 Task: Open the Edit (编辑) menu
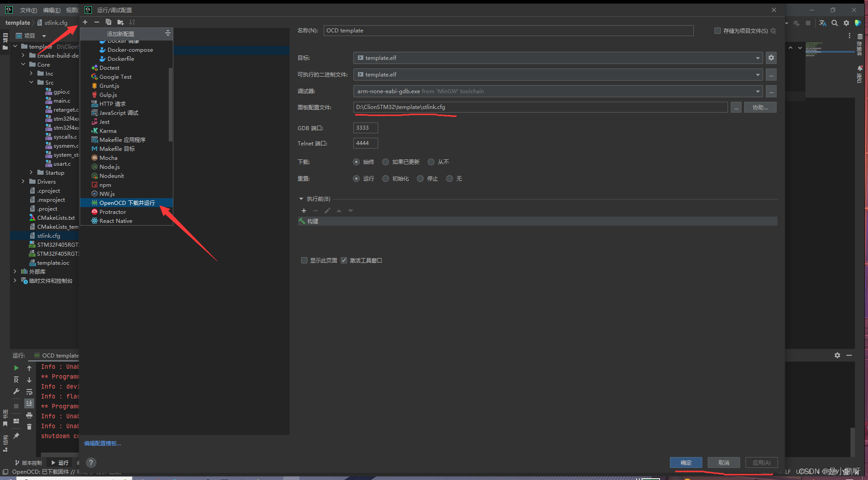point(52,10)
